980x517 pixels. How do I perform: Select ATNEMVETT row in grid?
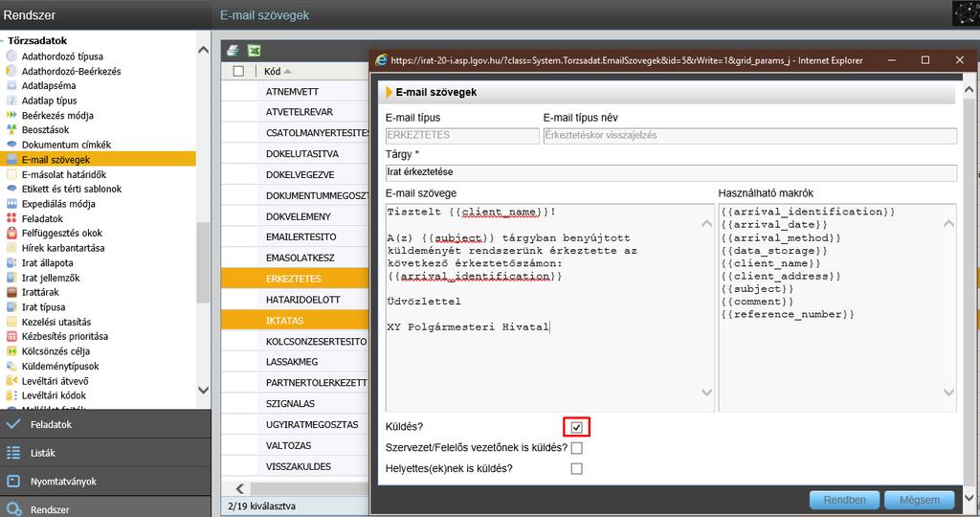tap(295, 91)
